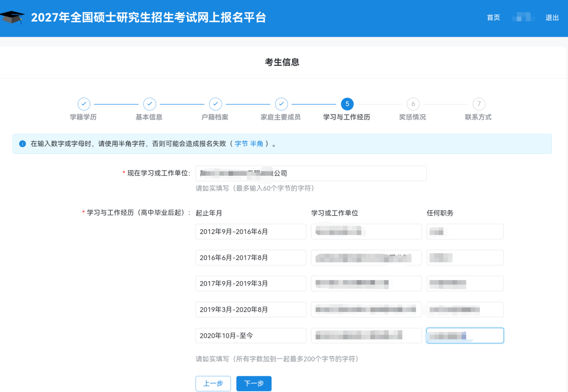Click the 起止年月 column header

pos(209,213)
